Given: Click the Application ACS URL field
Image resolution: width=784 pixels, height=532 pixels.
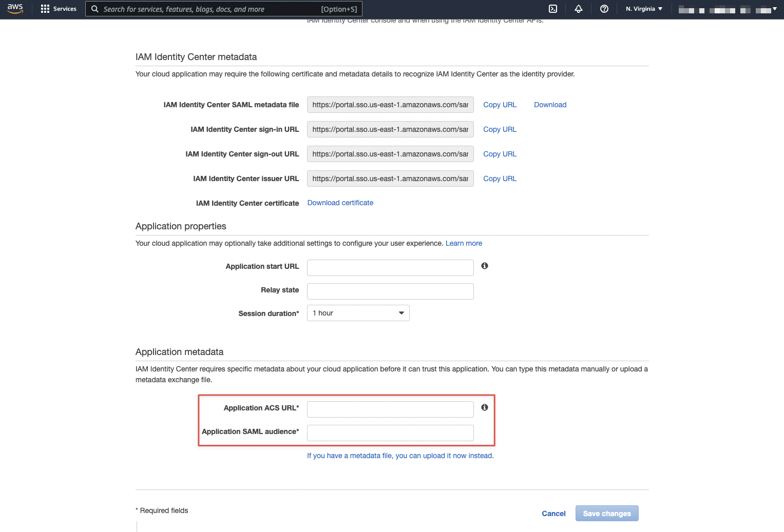Looking at the screenshot, I should (x=390, y=409).
